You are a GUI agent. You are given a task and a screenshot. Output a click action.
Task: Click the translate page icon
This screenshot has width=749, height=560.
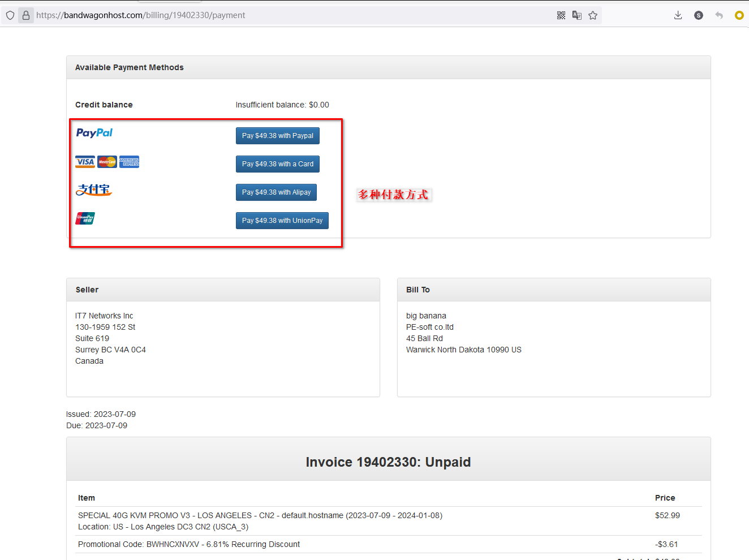coord(576,15)
